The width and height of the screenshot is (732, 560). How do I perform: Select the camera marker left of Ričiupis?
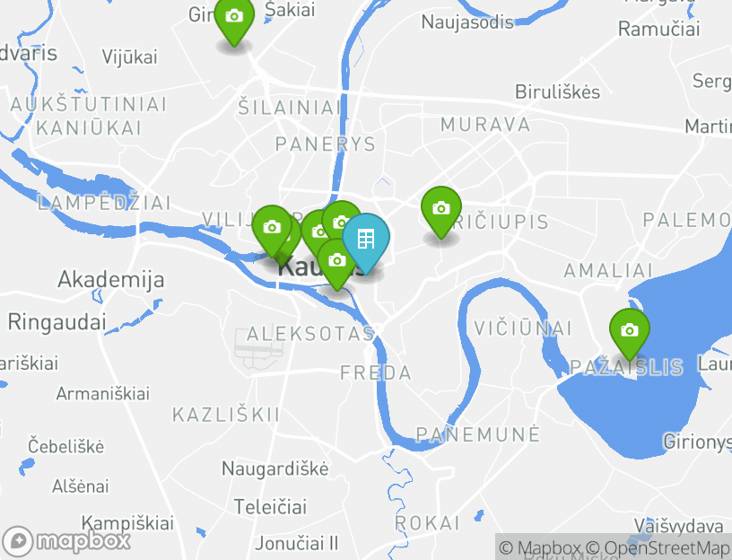(x=441, y=209)
